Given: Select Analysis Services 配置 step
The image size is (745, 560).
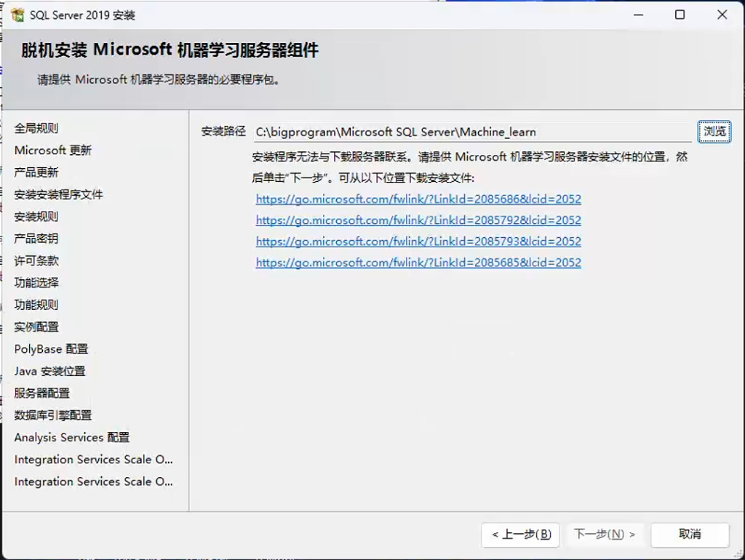Looking at the screenshot, I should (72, 438).
